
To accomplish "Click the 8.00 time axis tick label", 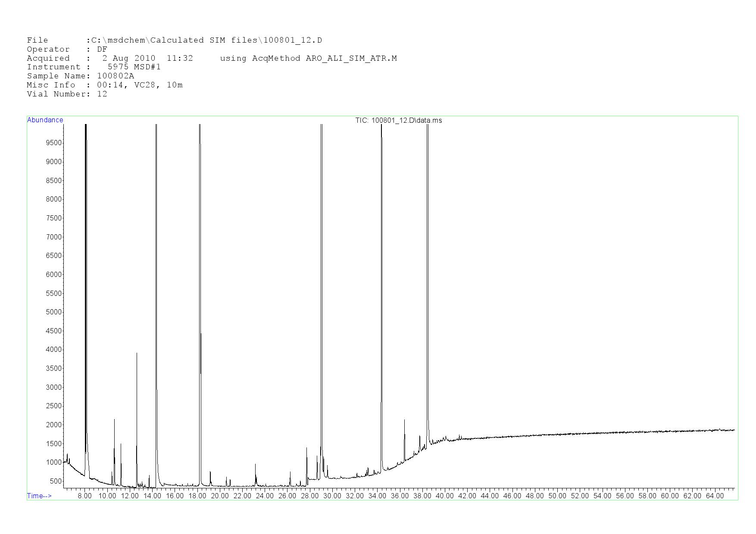I will click(x=84, y=496).
